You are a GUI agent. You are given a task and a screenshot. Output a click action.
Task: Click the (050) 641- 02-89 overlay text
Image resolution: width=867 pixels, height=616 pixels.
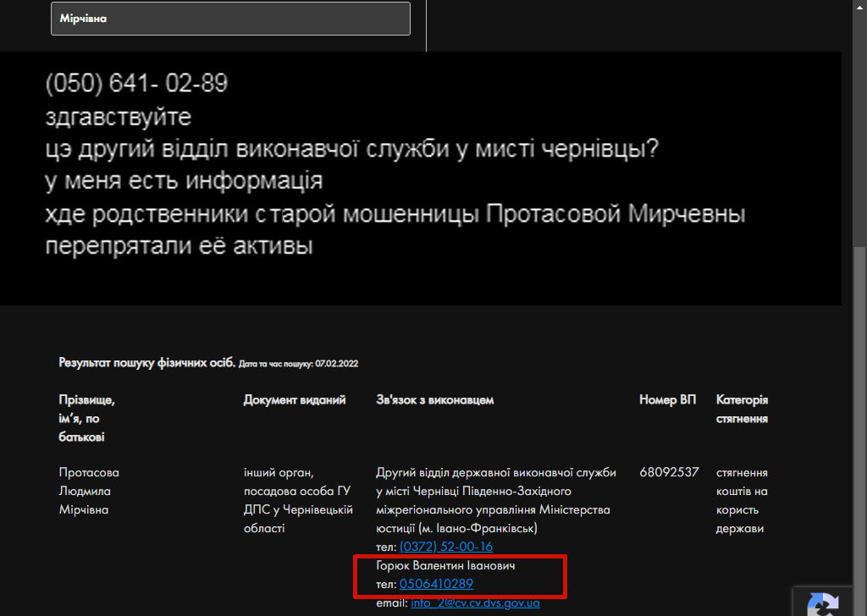pyautogui.click(x=136, y=84)
